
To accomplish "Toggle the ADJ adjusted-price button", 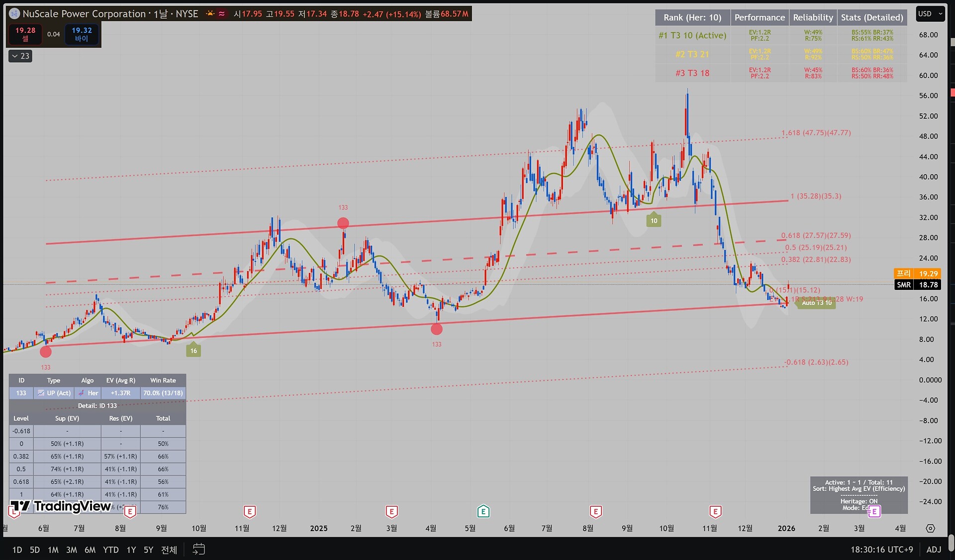I will (x=934, y=549).
